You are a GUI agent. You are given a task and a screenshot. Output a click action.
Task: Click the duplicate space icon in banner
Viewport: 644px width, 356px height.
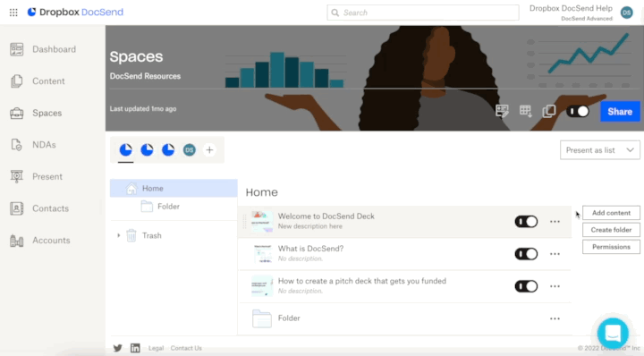[548, 111]
